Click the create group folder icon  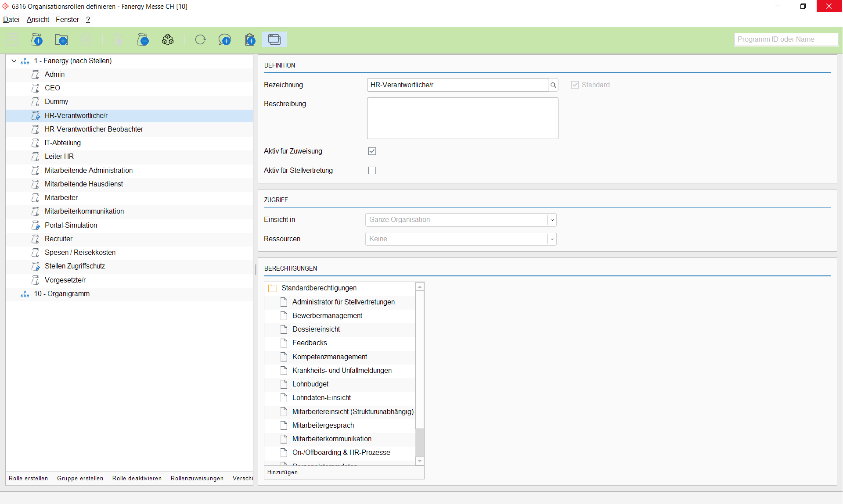pos(61,39)
